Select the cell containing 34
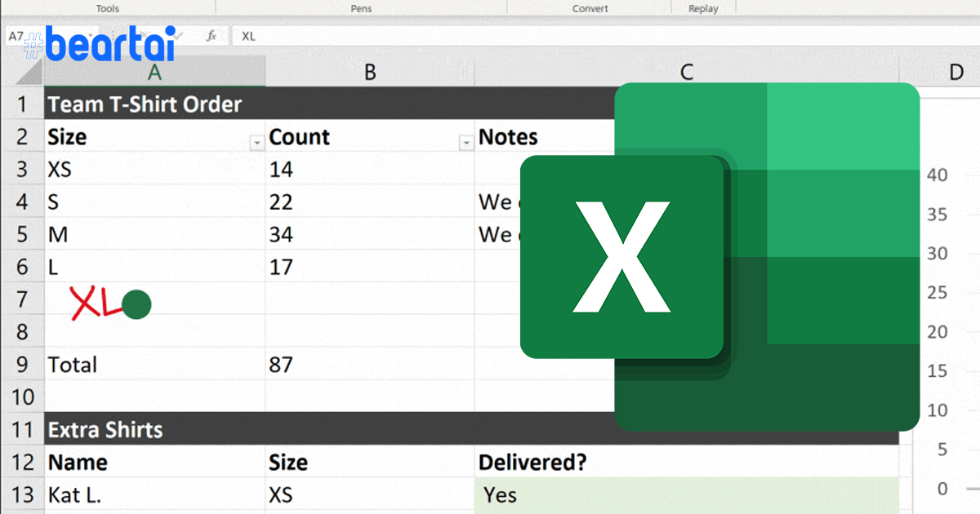Screen dimensions: 980x514 (370, 234)
